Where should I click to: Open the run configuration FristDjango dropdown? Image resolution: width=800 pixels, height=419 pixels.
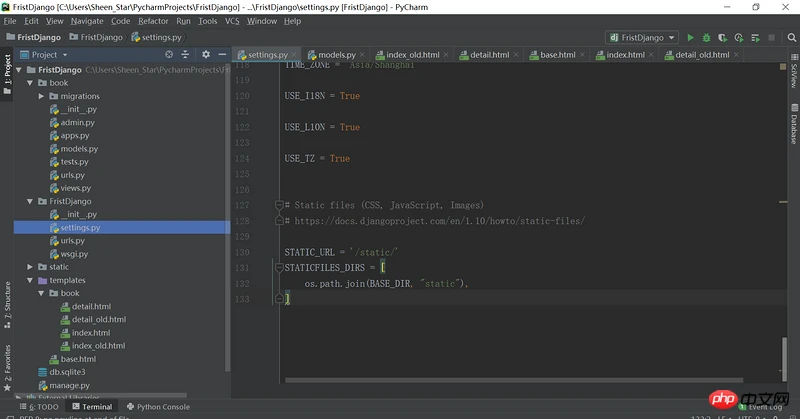click(642, 38)
